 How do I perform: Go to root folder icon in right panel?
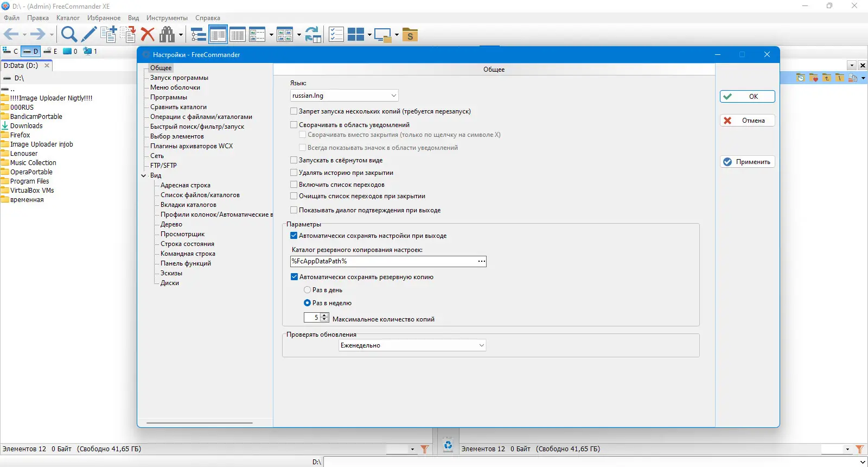(x=839, y=78)
